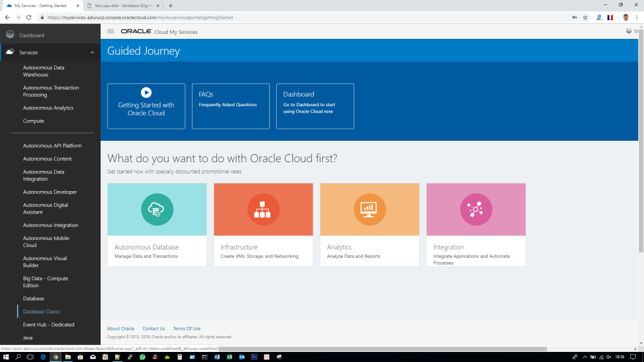The height and width of the screenshot is (362, 644).
Task: Click the vertical page scrollbar
Action: coord(641,140)
